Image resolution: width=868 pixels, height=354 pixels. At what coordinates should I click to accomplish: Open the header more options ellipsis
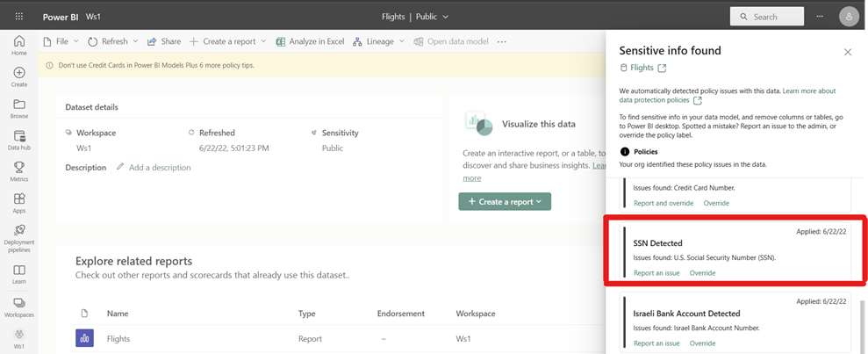point(820,17)
